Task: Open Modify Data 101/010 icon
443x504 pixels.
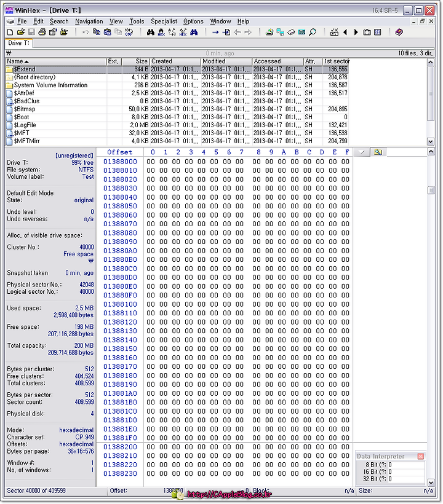Action: pyautogui.click(x=129, y=32)
